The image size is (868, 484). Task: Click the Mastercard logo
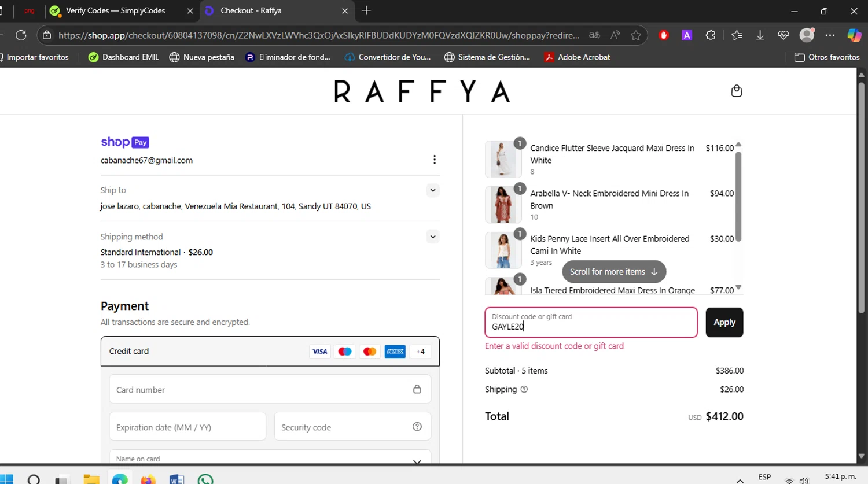(370, 351)
